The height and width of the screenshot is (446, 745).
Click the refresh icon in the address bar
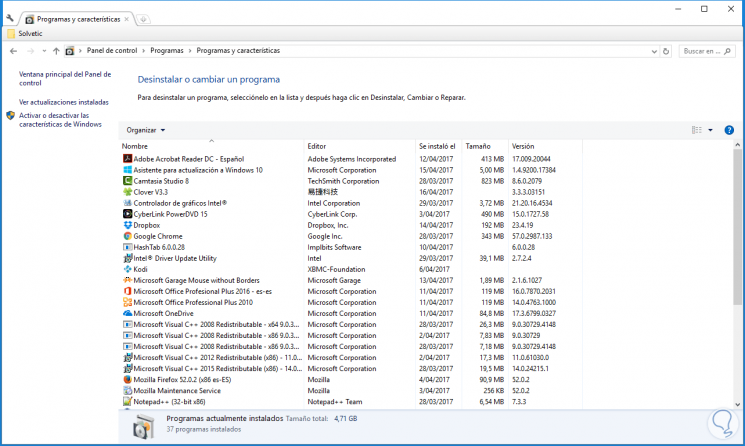coord(666,51)
